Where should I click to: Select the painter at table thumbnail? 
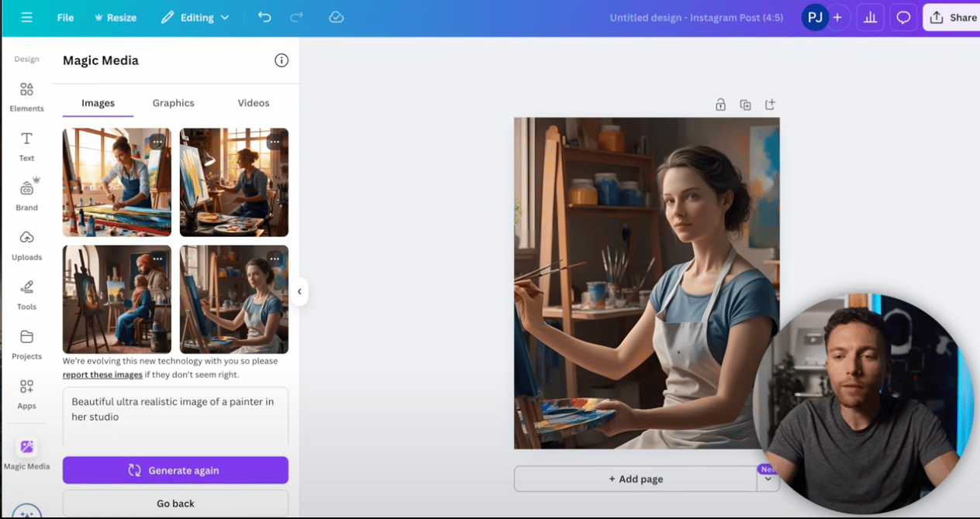[x=117, y=182]
